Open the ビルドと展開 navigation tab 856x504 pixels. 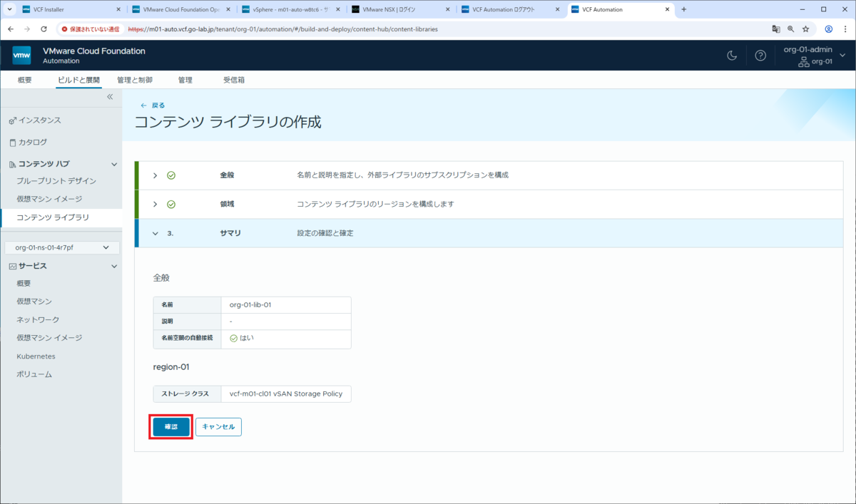point(78,80)
